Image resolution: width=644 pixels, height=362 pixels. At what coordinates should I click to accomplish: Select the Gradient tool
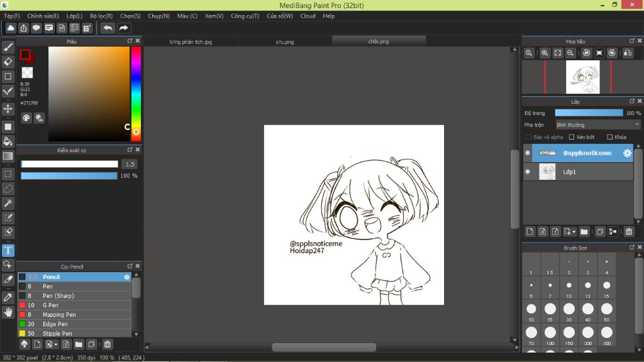8,156
